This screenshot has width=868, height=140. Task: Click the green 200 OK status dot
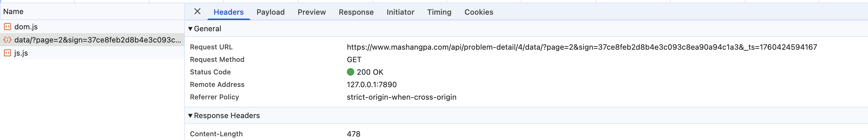coord(351,72)
